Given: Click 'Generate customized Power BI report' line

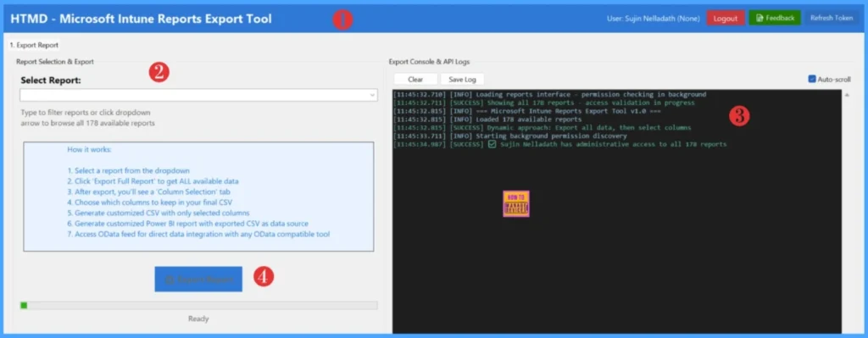Looking at the screenshot, I should [187, 223].
